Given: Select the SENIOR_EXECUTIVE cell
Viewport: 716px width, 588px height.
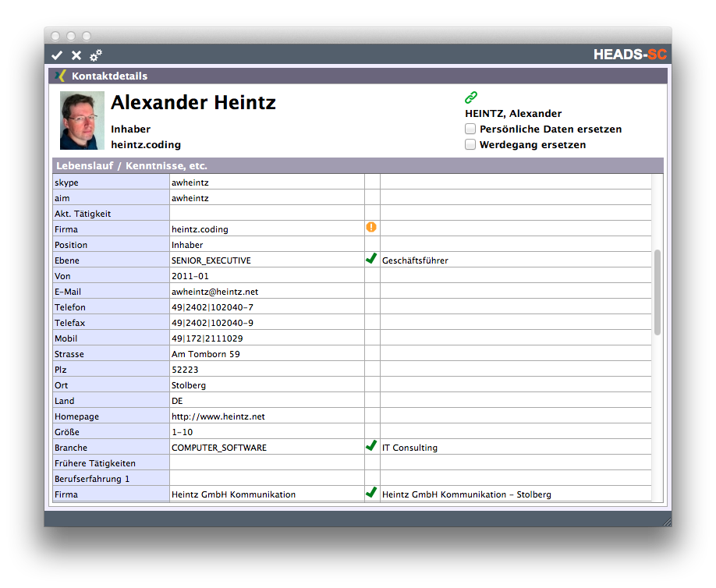Looking at the screenshot, I should click(267, 260).
